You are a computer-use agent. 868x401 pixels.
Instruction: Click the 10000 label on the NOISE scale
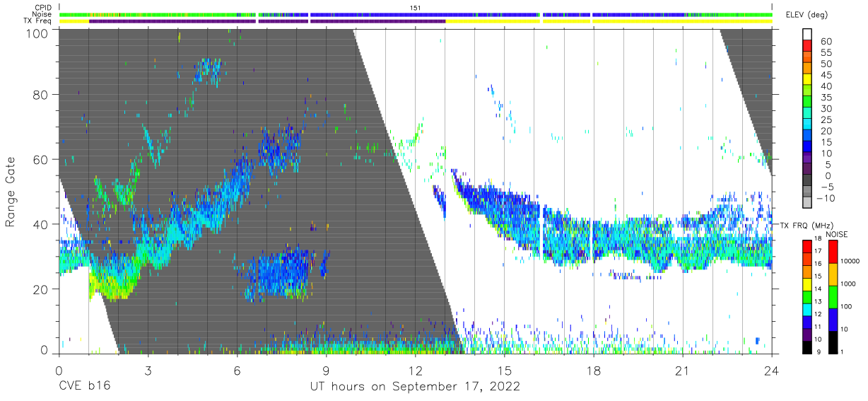click(x=850, y=262)
